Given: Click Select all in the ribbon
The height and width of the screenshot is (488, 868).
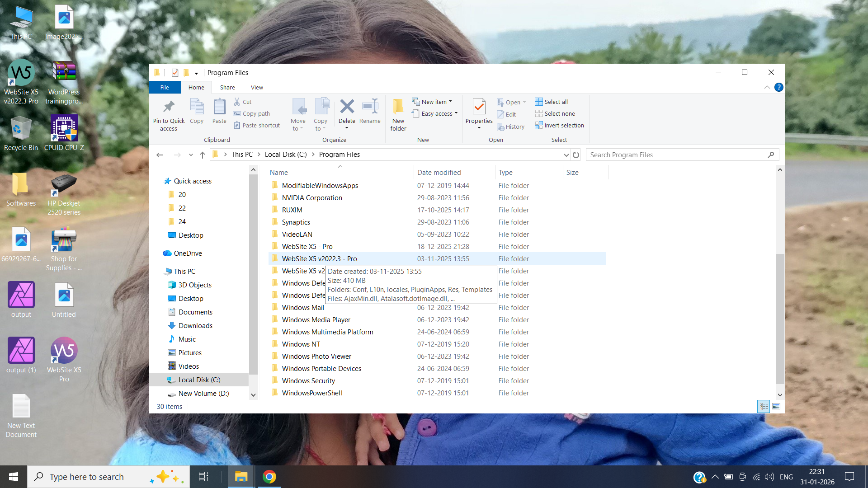Looking at the screenshot, I should [x=556, y=102].
